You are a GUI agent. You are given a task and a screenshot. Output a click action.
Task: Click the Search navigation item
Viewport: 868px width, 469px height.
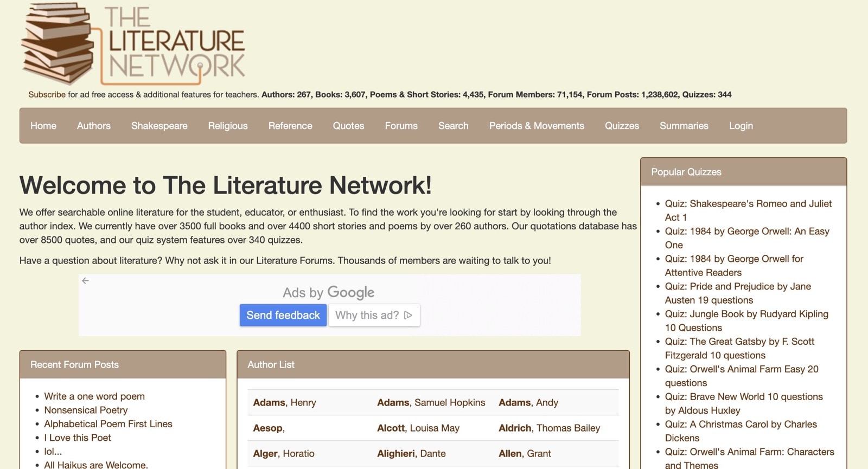453,126
